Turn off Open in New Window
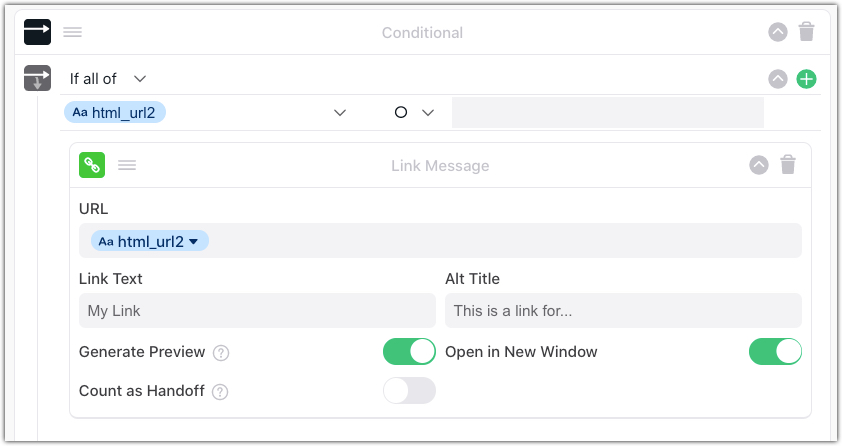This screenshot has width=842, height=446. [x=775, y=352]
